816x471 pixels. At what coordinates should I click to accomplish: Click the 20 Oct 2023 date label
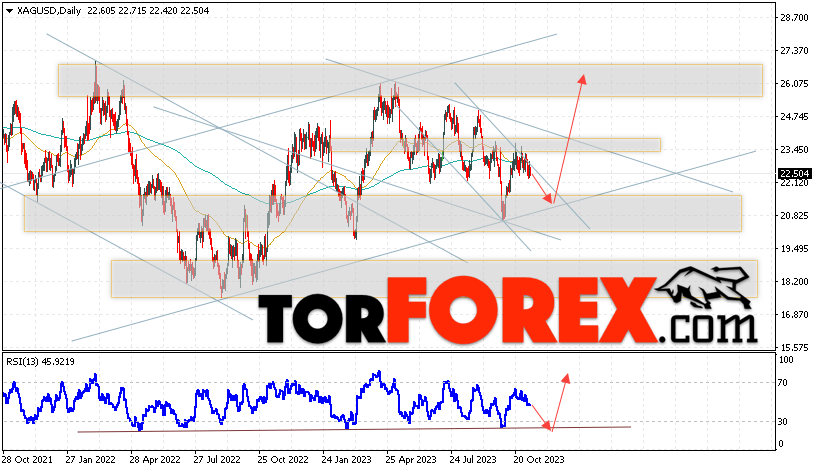(x=538, y=460)
